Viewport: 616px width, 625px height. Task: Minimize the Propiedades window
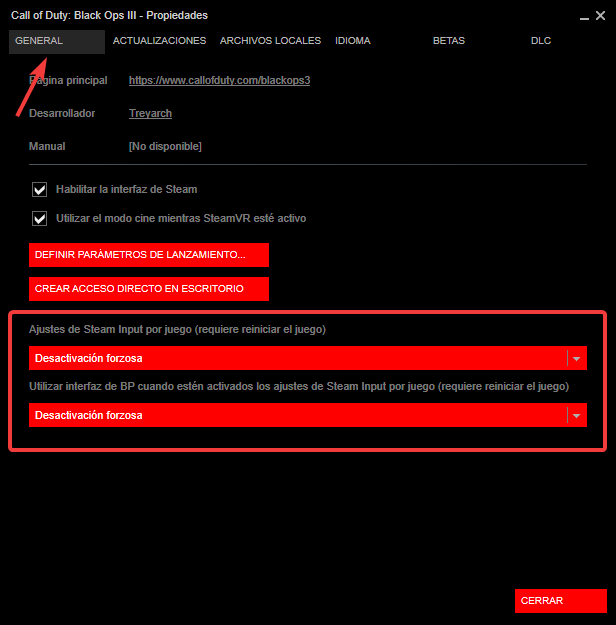pos(584,16)
